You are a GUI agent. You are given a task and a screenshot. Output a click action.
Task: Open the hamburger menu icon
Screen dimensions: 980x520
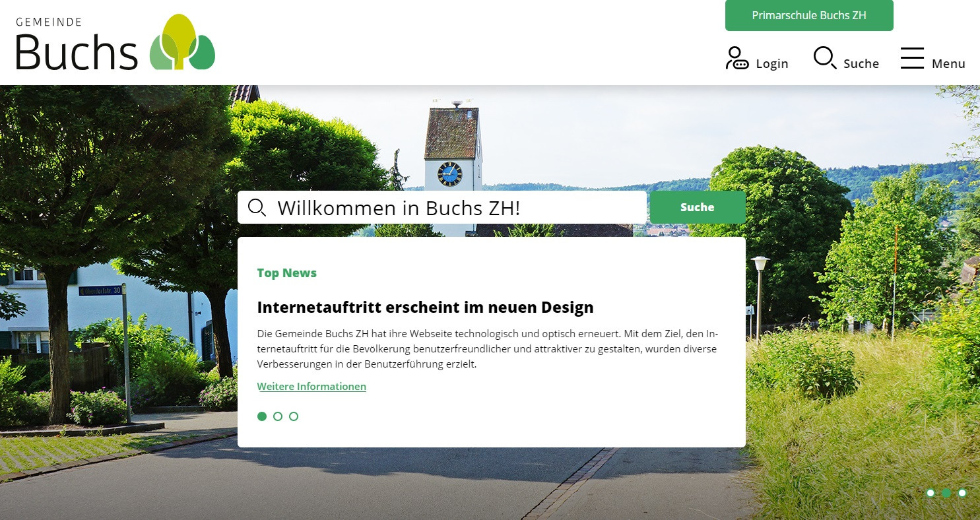pyautogui.click(x=912, y=58)
